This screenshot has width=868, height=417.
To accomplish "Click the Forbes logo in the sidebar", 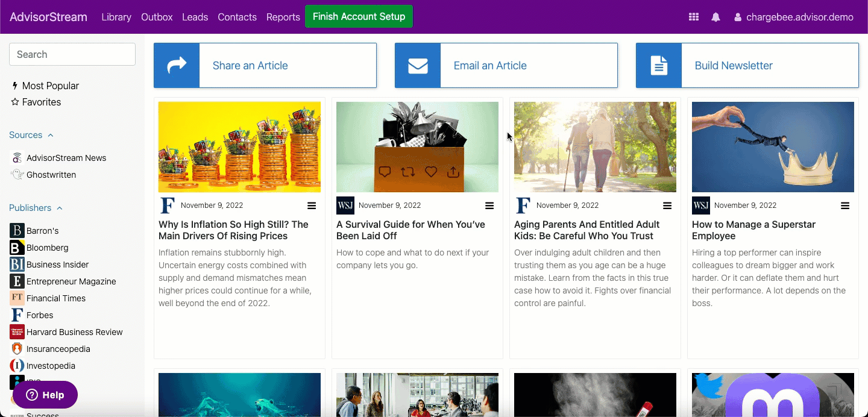I will click(x=17, y=315).
